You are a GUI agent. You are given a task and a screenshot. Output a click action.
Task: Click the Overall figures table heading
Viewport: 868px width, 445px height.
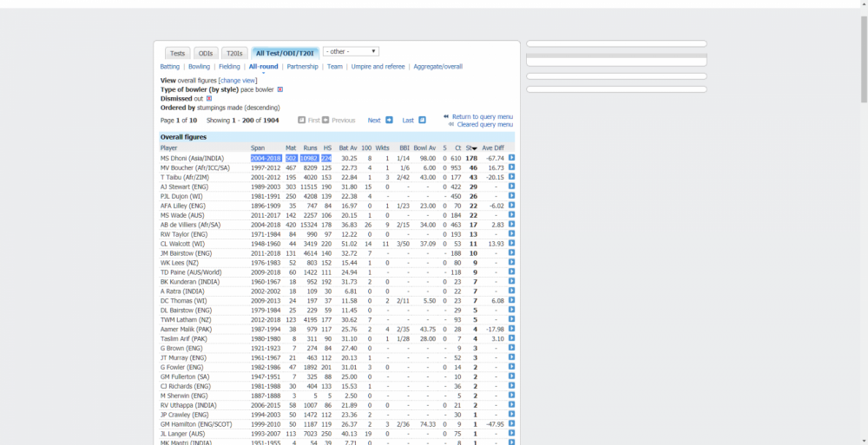tap(183, 137)
